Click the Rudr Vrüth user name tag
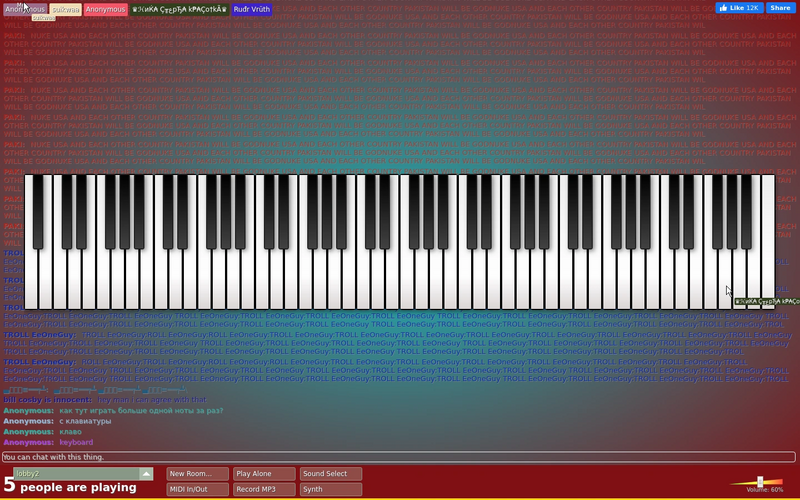 [252, 9]
